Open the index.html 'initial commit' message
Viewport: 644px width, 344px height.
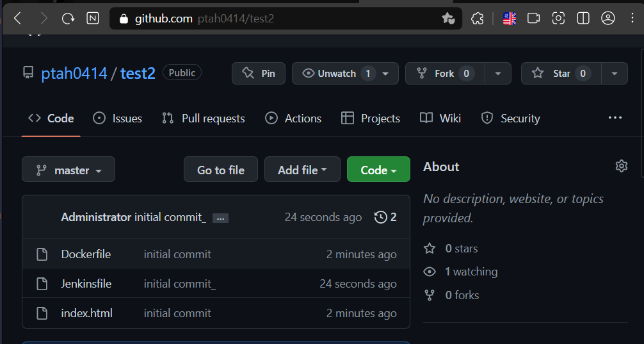[177, 313]
